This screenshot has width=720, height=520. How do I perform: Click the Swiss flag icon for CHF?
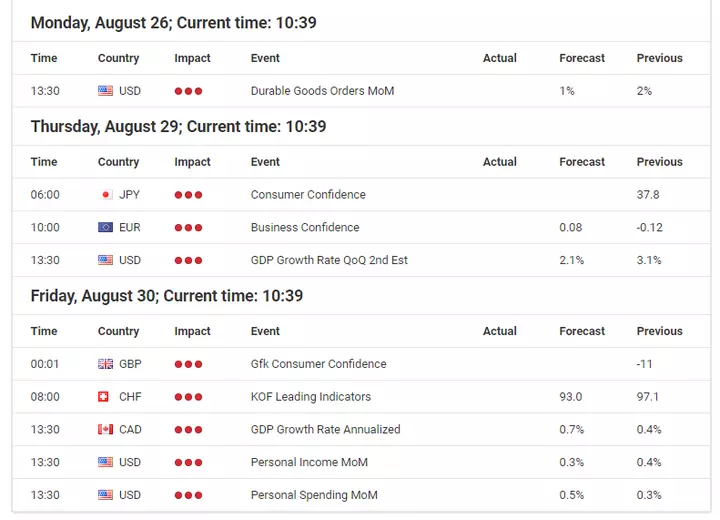click(x=103, y=396)
